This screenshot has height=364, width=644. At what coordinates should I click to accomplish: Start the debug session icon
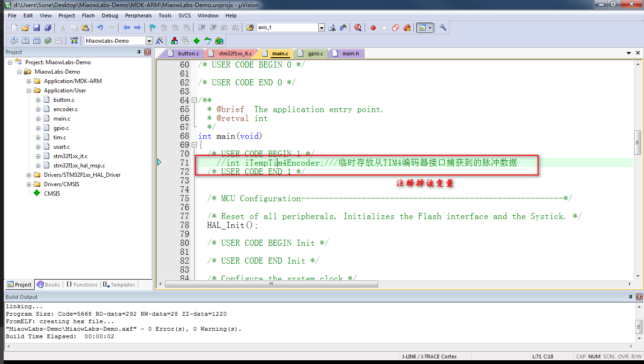[x=358, y=28]
